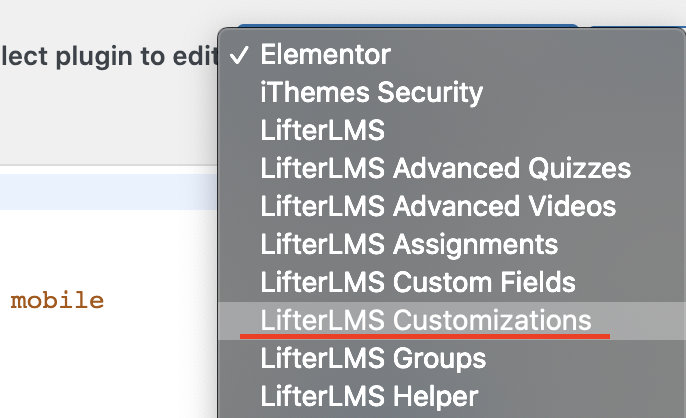Pick LifterLMS Custom Fields entry
Viewport: 686px width, 418px height.
click(452, 282)
